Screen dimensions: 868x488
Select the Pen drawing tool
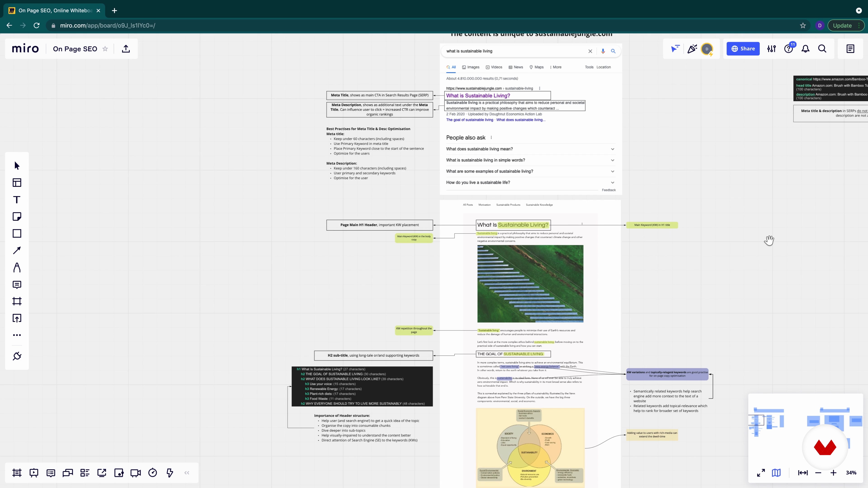coord(17,267)
